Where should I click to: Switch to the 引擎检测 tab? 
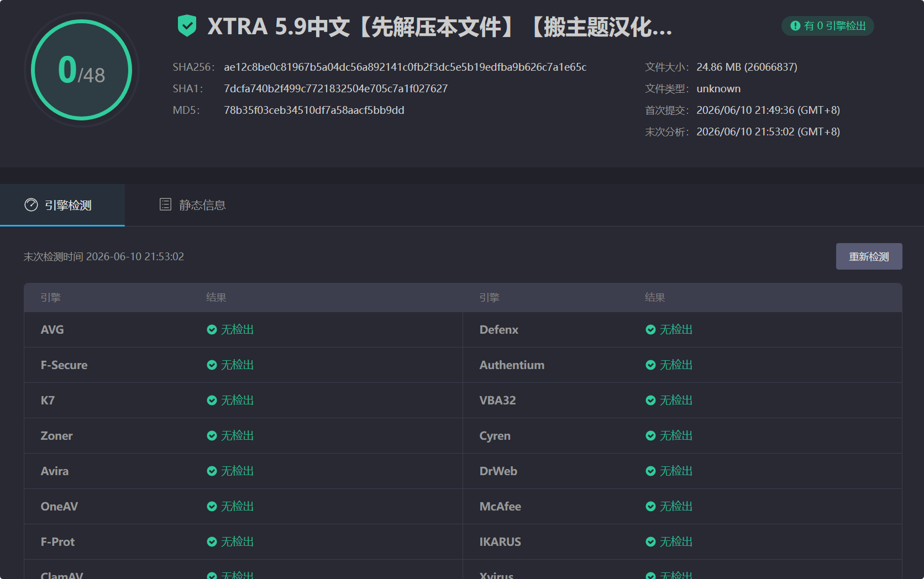tap(62, 205)
